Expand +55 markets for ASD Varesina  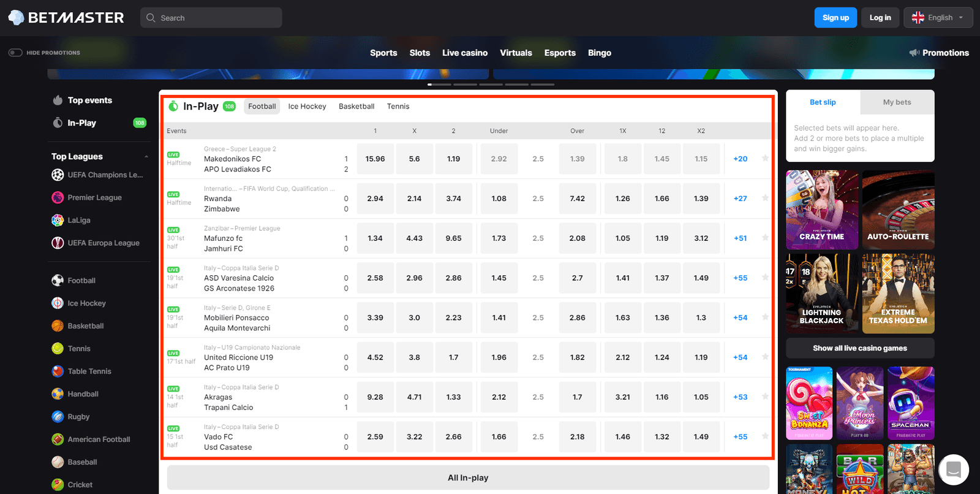[x=740, y=278]
